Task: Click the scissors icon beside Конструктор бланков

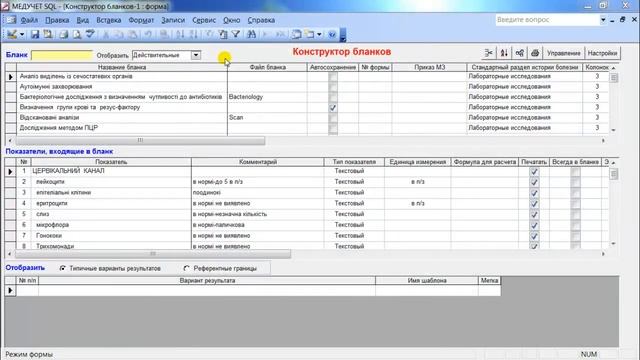Action: tap(489, 53)
